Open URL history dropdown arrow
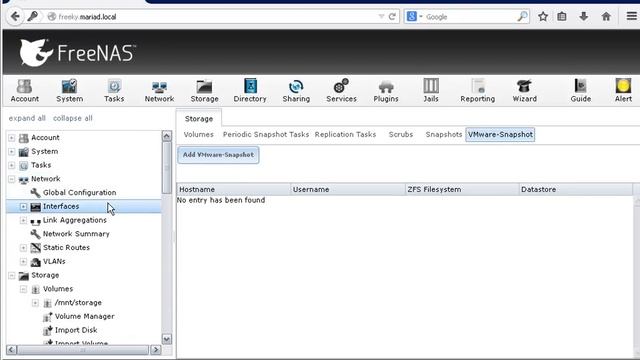Image resolution: width=640 pixels, height=360 pixels. (381, 17)
